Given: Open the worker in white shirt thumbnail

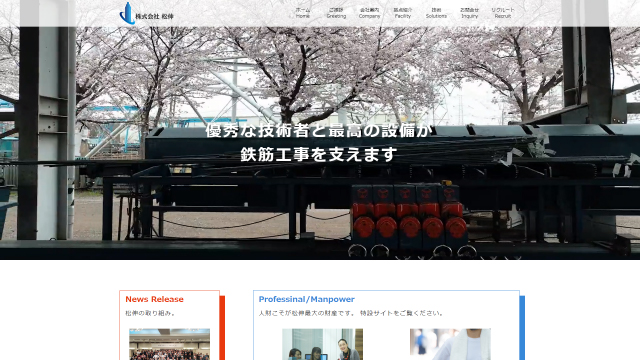Looking at the screenshot, I should [x=450, y=344].
